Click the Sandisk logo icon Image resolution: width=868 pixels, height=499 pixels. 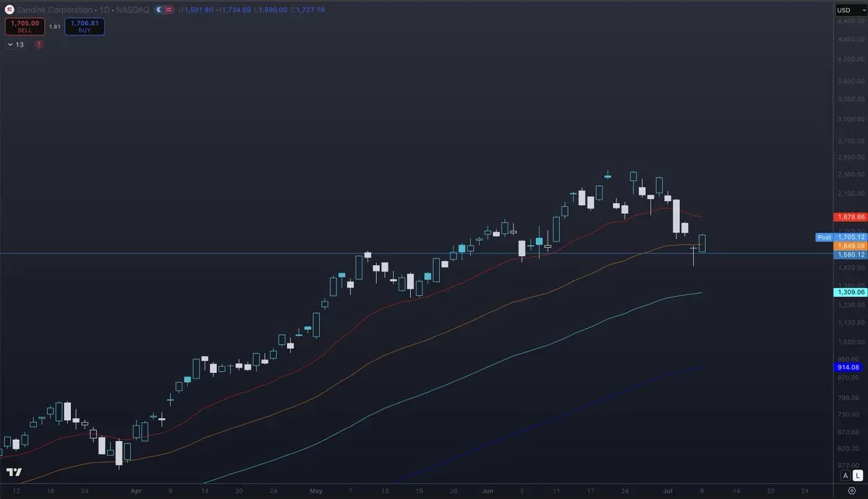tap(10, 10)
